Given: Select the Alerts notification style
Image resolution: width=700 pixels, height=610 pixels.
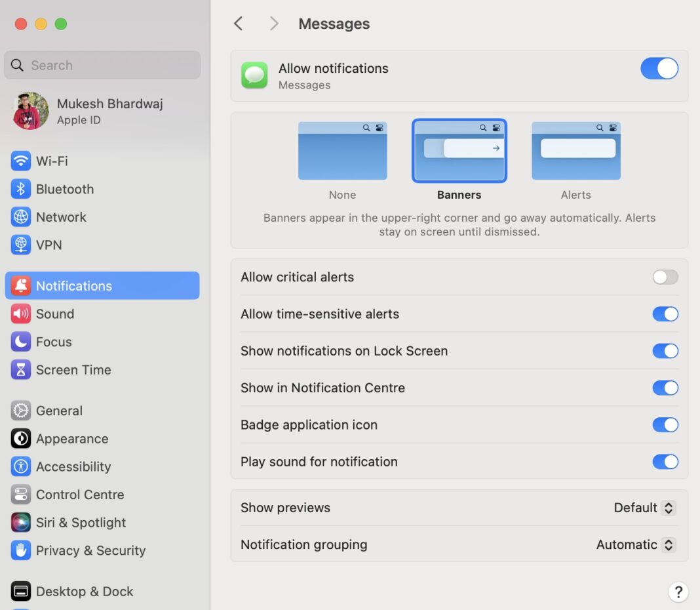Looking at the screenshot, I should click(575, 150).
